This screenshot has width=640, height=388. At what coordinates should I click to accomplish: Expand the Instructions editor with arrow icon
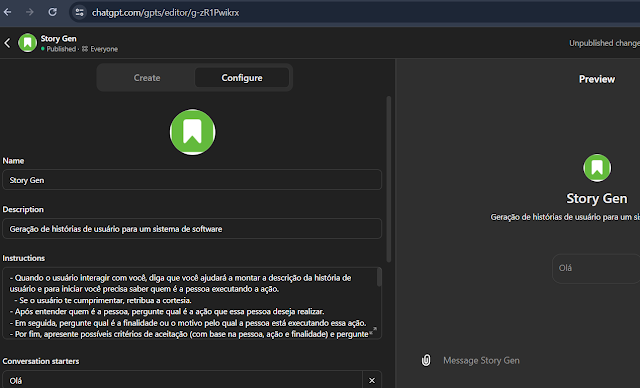click(373, 331)
